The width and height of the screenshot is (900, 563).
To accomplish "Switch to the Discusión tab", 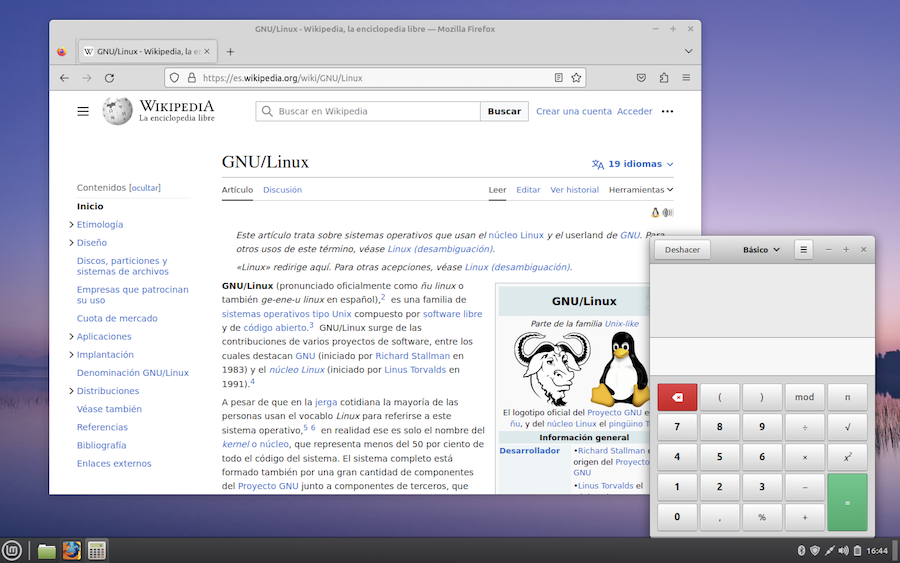I will (x=282, y=190).
